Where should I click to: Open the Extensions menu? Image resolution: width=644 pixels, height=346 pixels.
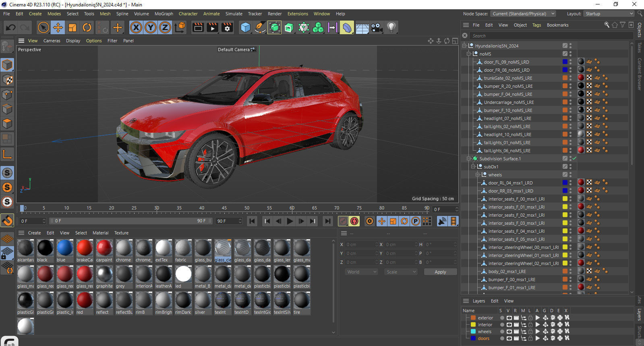click(298, 14)
